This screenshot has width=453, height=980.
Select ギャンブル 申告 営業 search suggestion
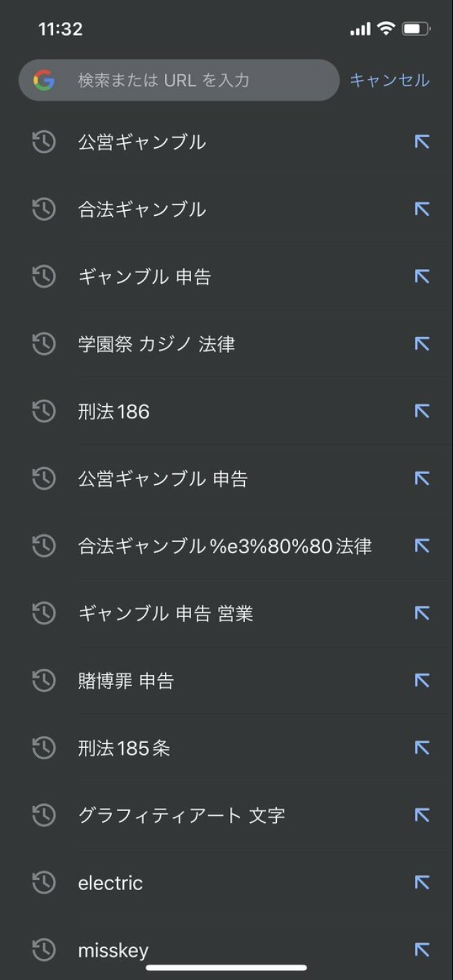pos(166,613)
